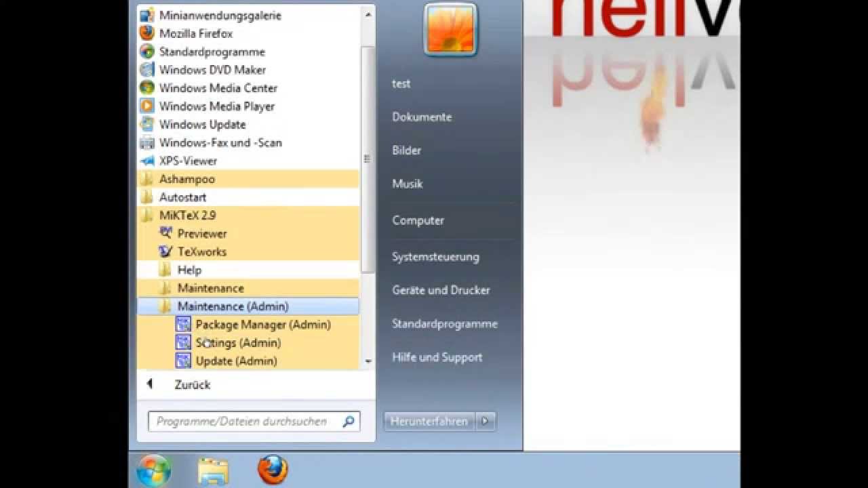Screen dimensions: 868x488
Task: Open Windows Explorer from taskbar
Action: point(214,471)
